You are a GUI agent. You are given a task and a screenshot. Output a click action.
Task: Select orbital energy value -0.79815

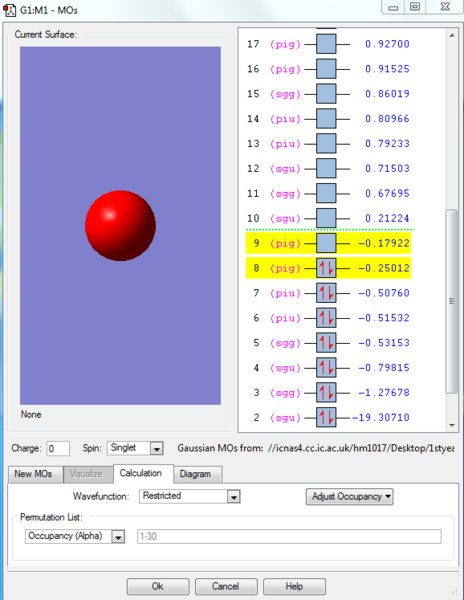pos(384,368)
